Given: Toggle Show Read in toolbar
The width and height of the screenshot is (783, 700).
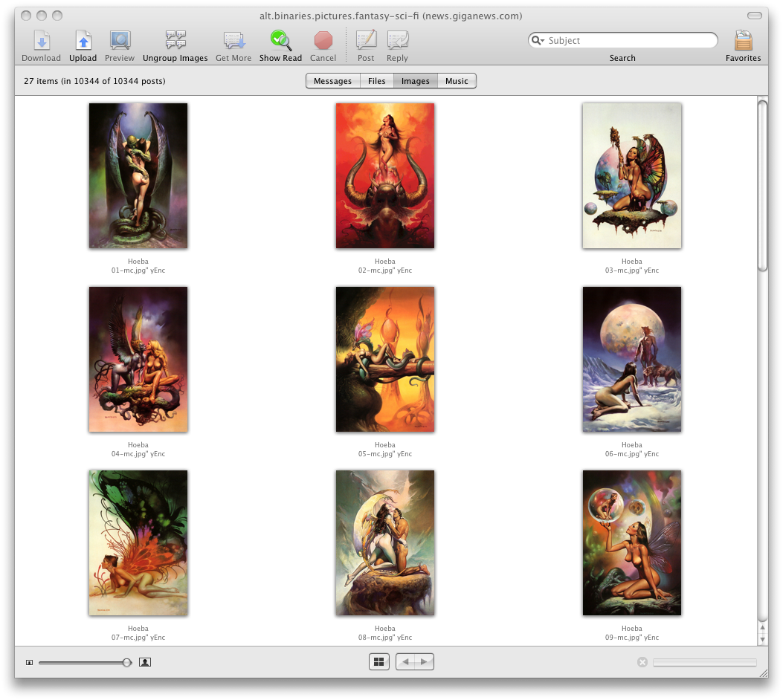Looking at the screenshot, I should click(x=280, y=40).
